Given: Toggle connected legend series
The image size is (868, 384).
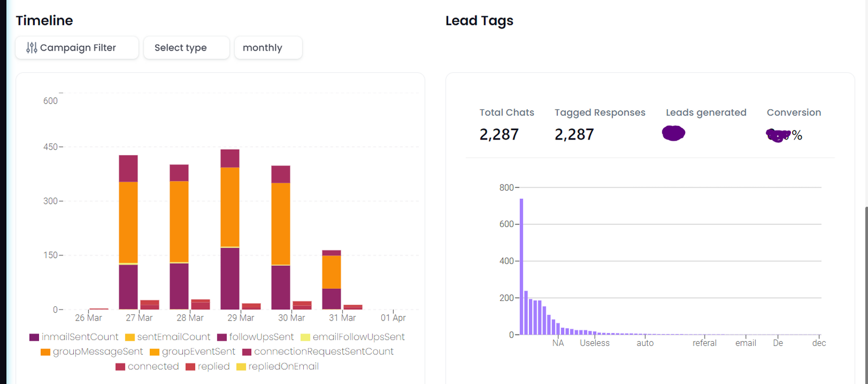Looking at the screenshot, I should pos(148,367).
